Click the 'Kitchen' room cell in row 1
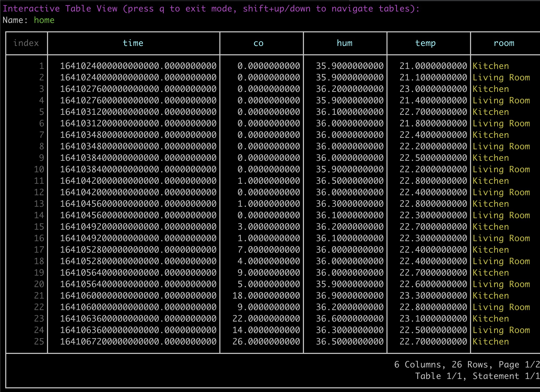The image size is (540, 392). (491, 66)
